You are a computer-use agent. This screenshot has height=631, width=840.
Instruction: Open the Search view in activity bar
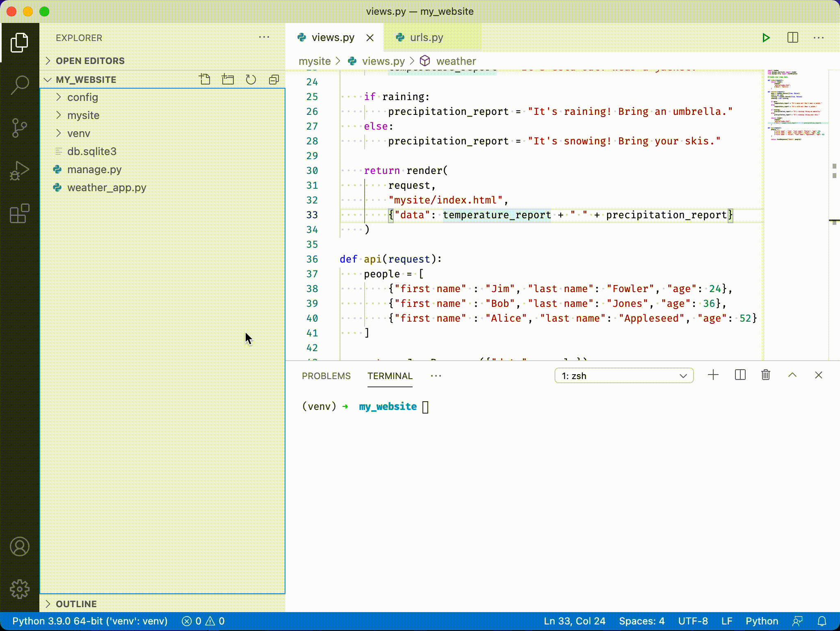coord(19,85)
